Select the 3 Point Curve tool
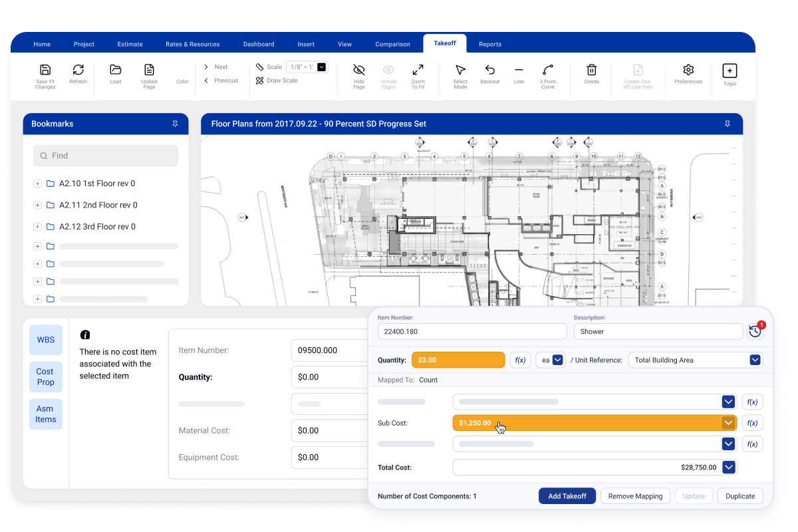The image size is (798, 532). [548, 70]
